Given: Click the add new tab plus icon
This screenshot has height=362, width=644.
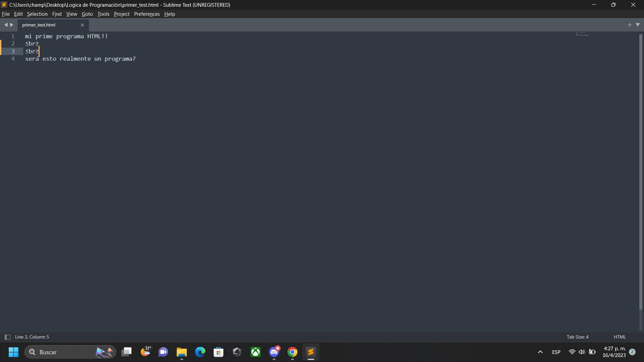Looking at the screenshot, I should (629, 25).
